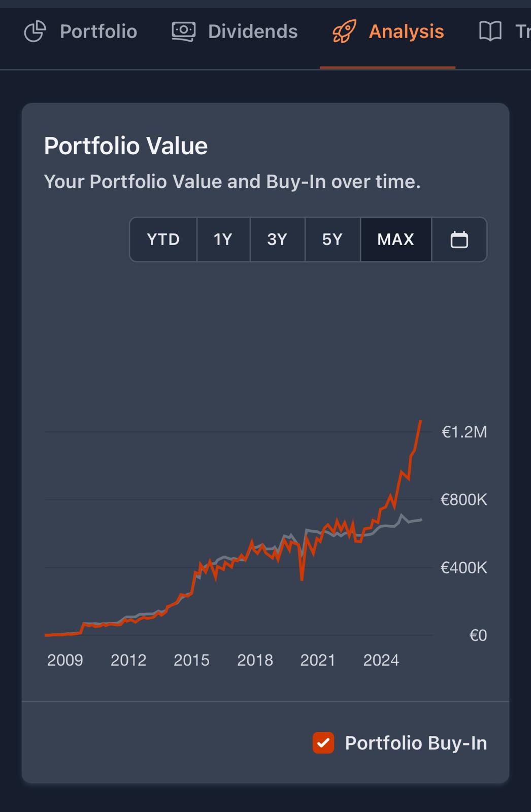Click the orange line's peak near €1.2M
The image size is (531, 812).
pyautogui.click(x=420, y=421)
